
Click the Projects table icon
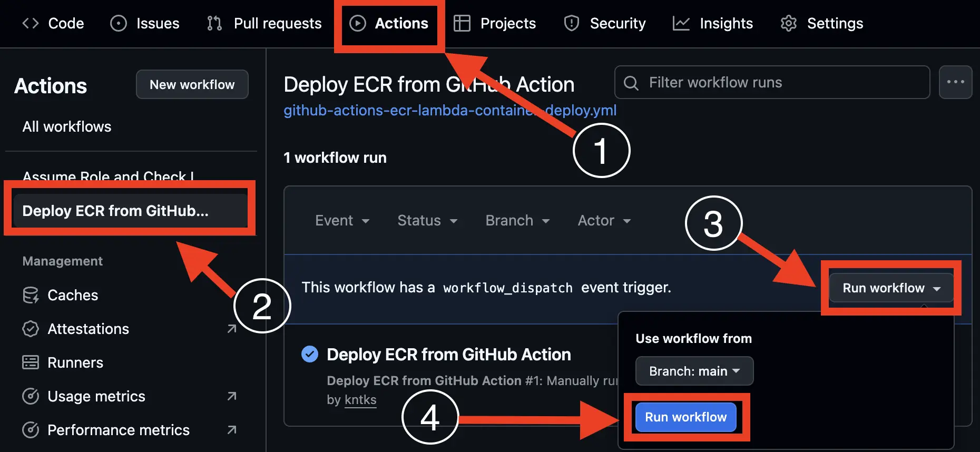[x=462, y=23]
